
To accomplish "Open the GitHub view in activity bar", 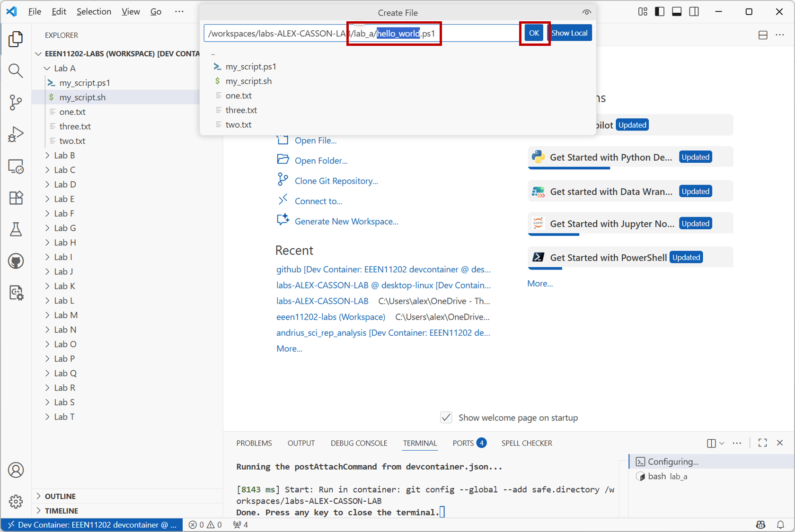I will click(16, 261).
